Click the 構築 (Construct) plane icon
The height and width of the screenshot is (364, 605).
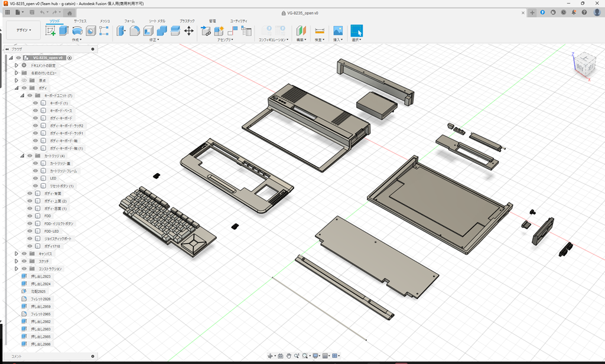tap(301, 30)
